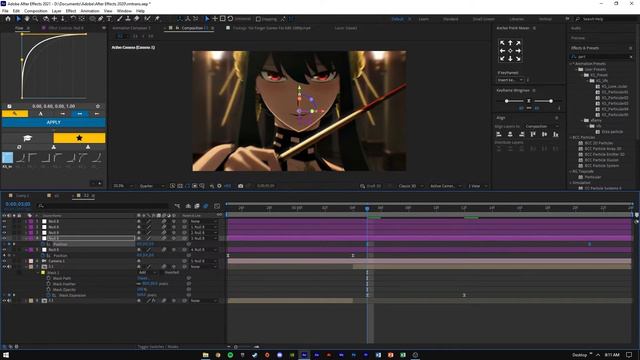Screen dimensions: 640x360
Task: Toggle Mask Path stopwatch
Action: pyautogui.click(x=49, y=278)
